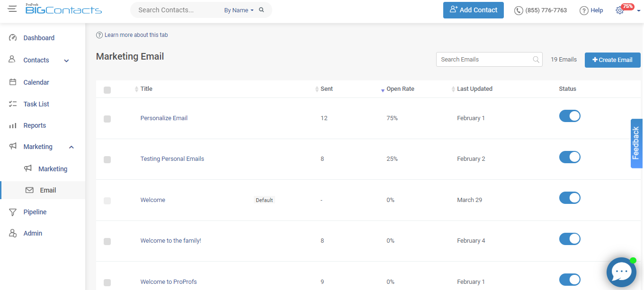
Task: Click the Search Emails input field
Action: tap(489, 59)
